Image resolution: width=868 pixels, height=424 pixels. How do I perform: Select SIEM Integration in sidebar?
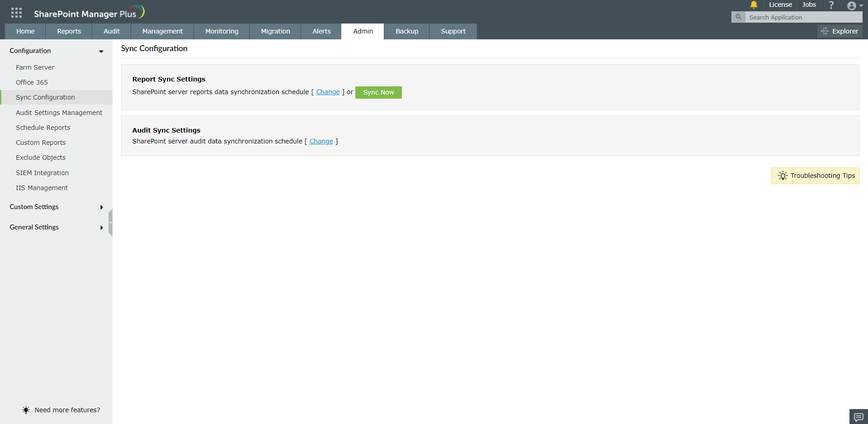pos(42,172)
